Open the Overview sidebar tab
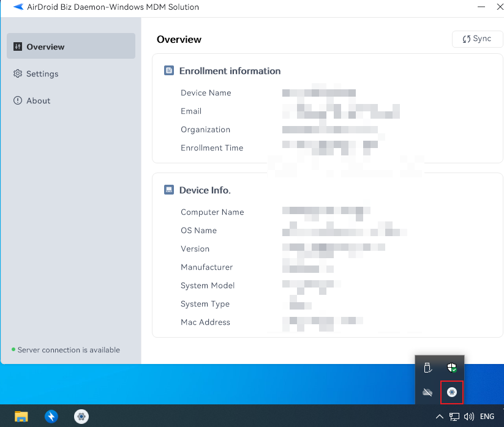 70,46
